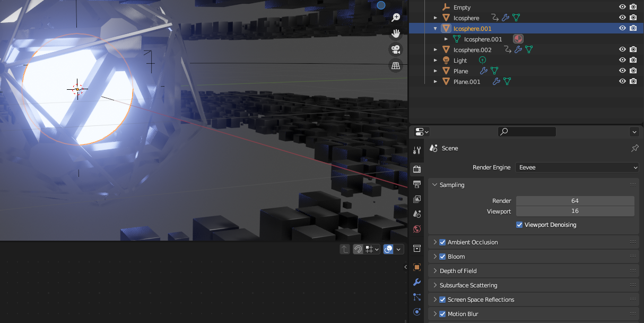Open the World properties tab
This screenshot has width=644, height=323.
pos(417,229)
